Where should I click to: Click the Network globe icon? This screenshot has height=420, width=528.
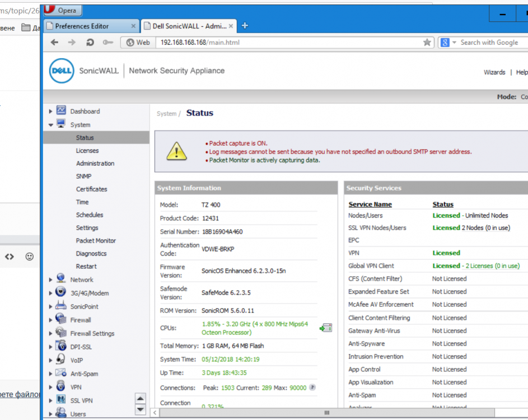[61, 278]
